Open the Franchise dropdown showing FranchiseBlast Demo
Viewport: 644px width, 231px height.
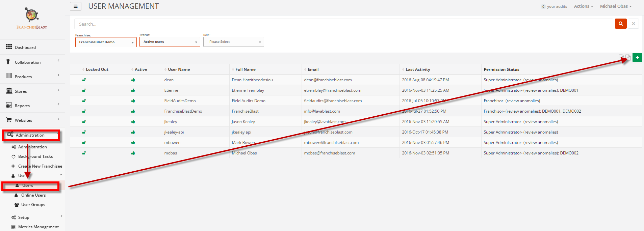click(106, 42)
